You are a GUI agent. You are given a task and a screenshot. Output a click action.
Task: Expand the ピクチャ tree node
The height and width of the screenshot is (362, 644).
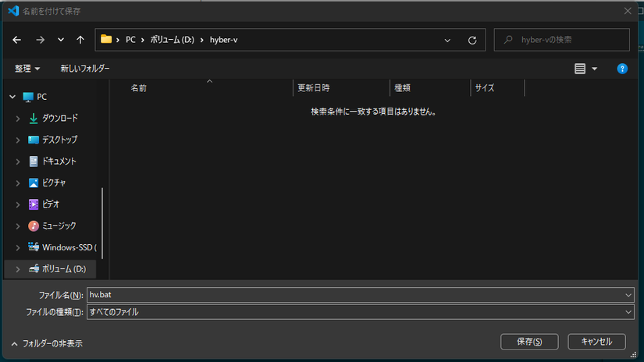coord(18,183)
